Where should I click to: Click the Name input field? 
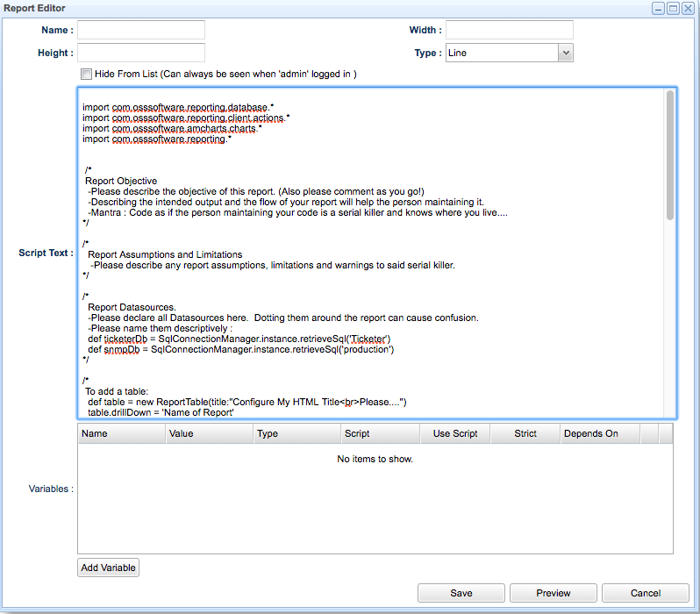coord(141,31)
